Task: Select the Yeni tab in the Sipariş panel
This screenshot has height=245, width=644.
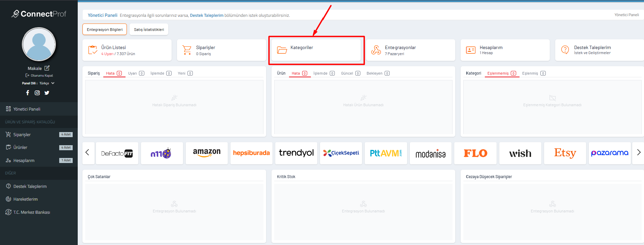Action: pyautogui.click(x=185, y=73)
